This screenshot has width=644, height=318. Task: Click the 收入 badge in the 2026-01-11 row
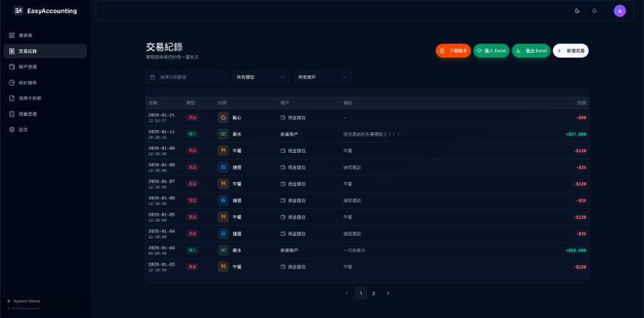192,134
